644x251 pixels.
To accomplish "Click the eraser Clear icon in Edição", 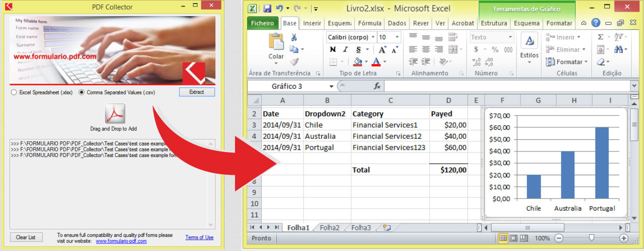I will tap(601, 62).
